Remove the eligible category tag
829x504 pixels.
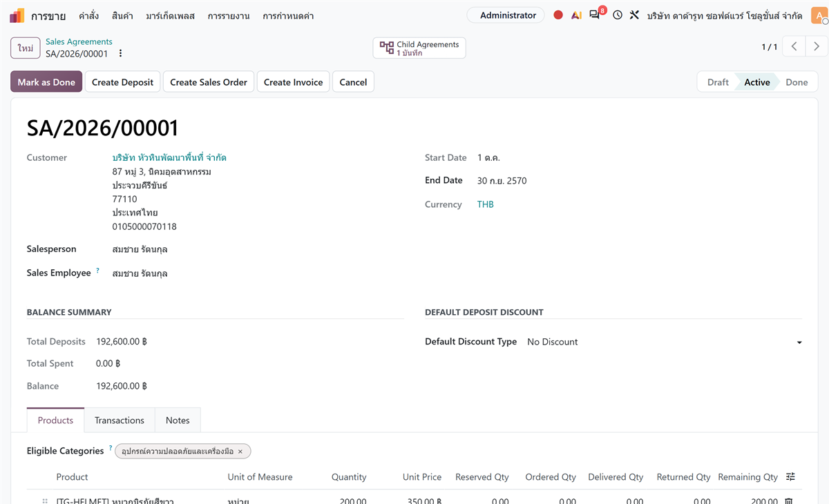tap(240, 452)
